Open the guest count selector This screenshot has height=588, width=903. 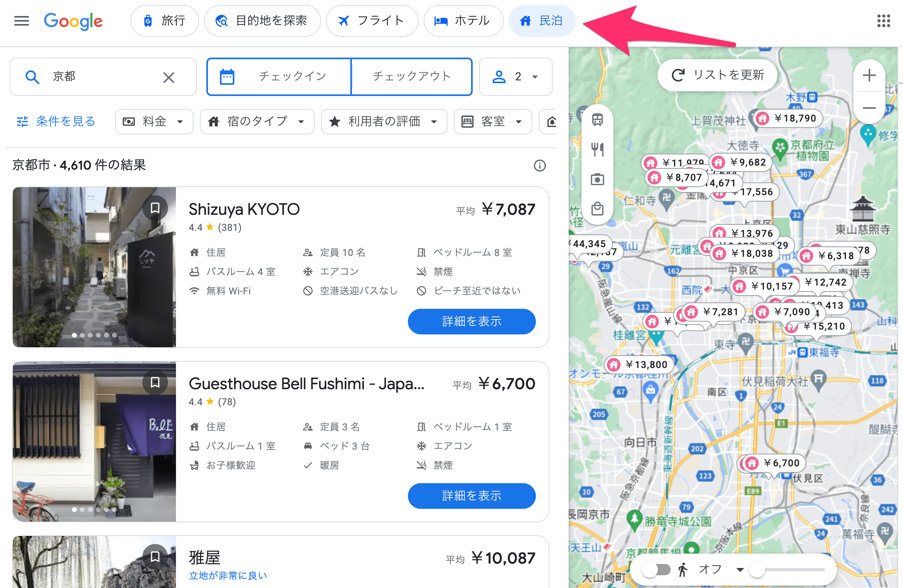[x=515, y=77]
